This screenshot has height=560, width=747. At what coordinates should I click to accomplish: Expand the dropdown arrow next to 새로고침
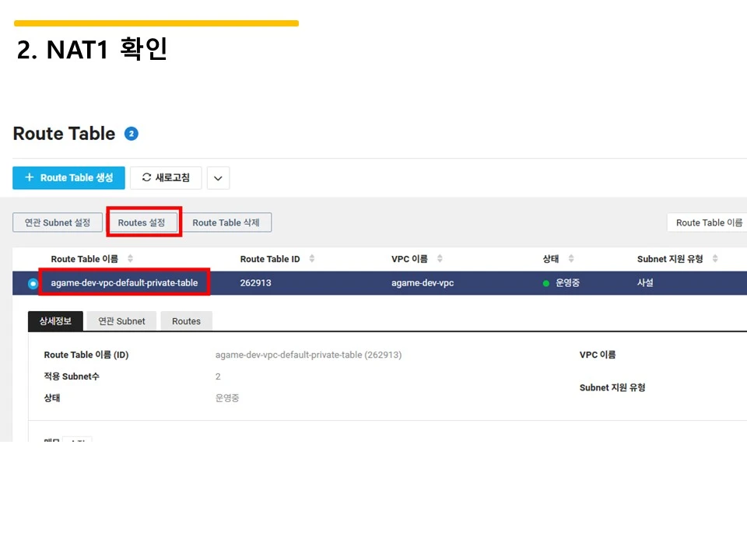pyautogui.click(x=218, y=177)
